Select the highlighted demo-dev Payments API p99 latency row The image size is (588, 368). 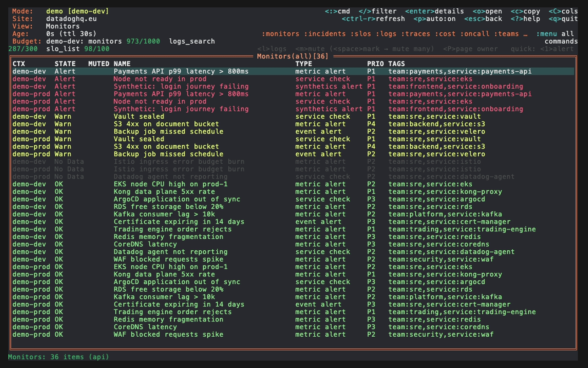click(x=293, y=71)
